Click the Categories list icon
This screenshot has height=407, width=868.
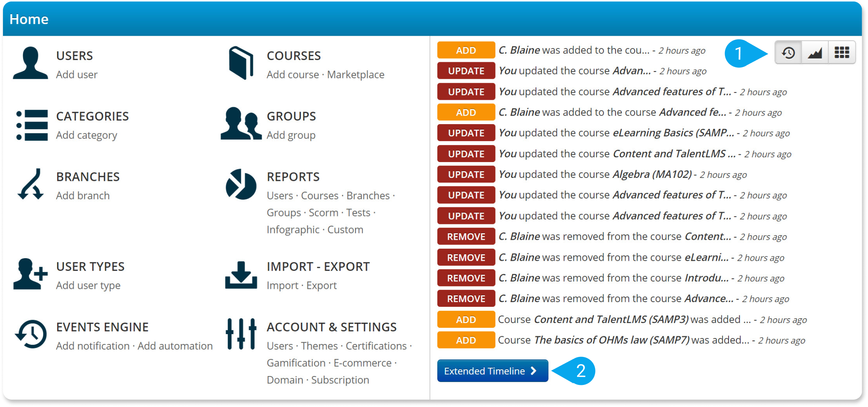pos(32,125)
